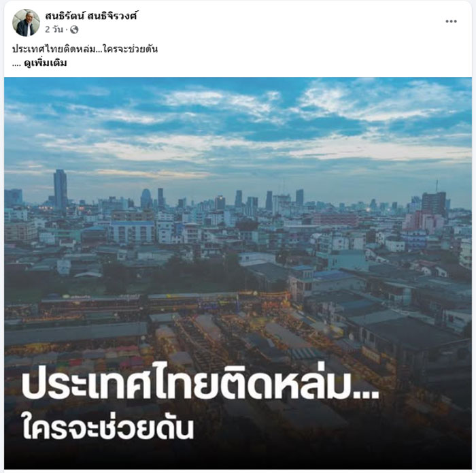476x473 pixels.
Task: Click the white blue-roofed building left of center
Action: pyautogui.click(x=131, y=231)
